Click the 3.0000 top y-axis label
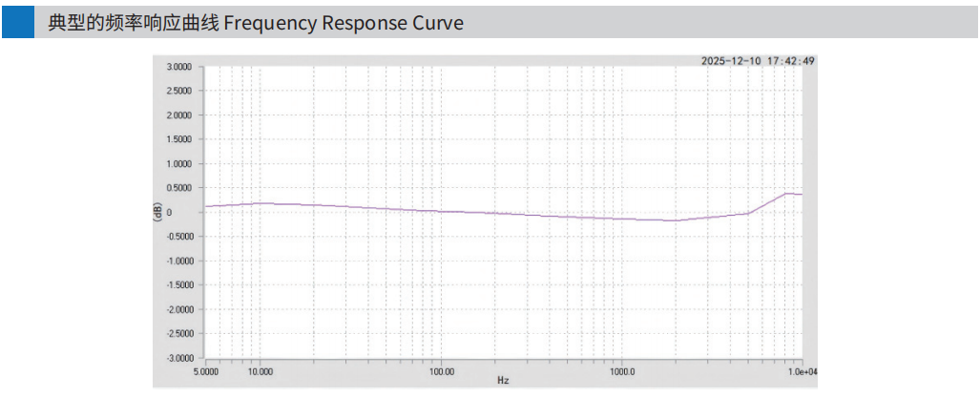Screen dimensions: 980x397 [179, 67]
